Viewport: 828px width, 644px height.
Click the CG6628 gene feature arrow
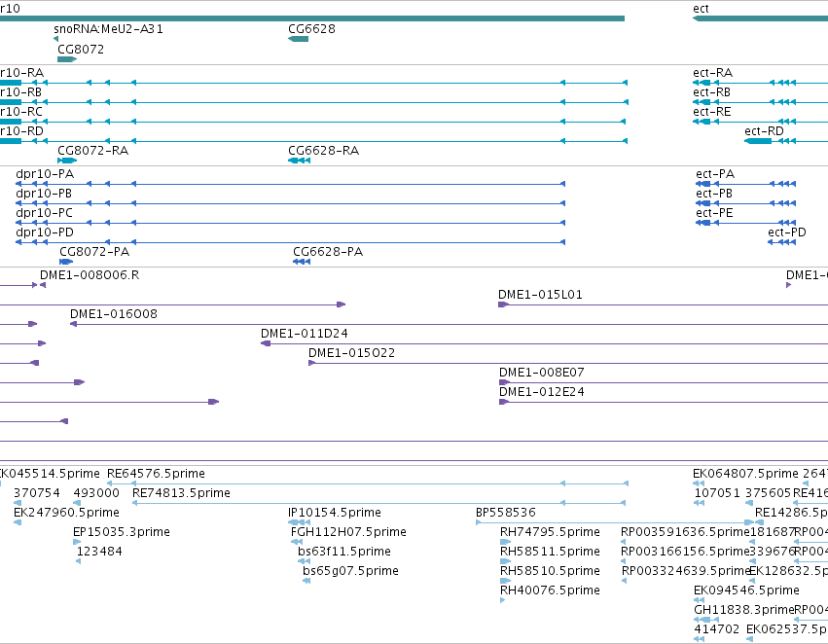[x=299, y=39]
